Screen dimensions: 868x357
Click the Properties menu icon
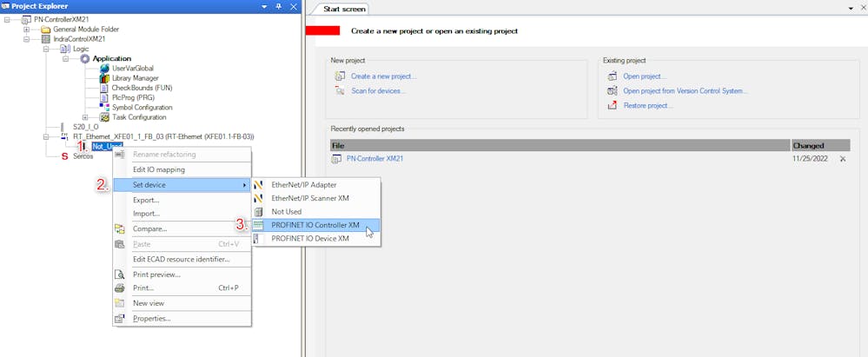120,318
